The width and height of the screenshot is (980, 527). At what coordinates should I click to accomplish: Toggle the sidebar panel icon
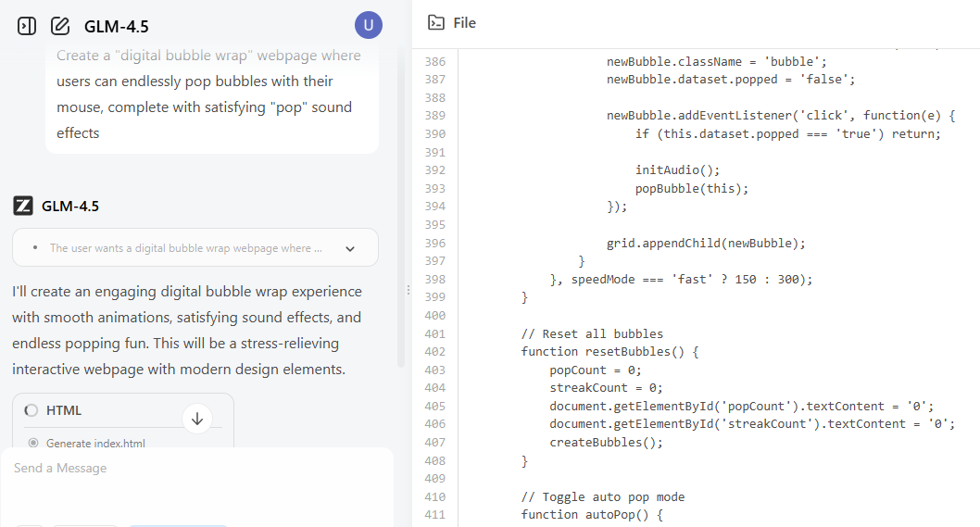pyautogui.click(x=27, y=26)
